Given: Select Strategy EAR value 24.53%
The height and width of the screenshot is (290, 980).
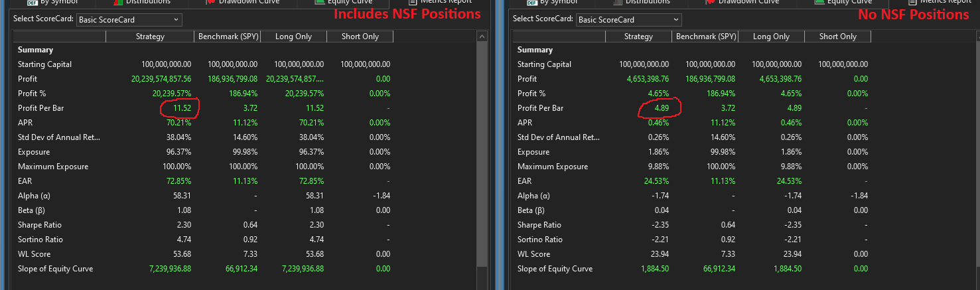Looking at the screenshot, I should [655, 181].
